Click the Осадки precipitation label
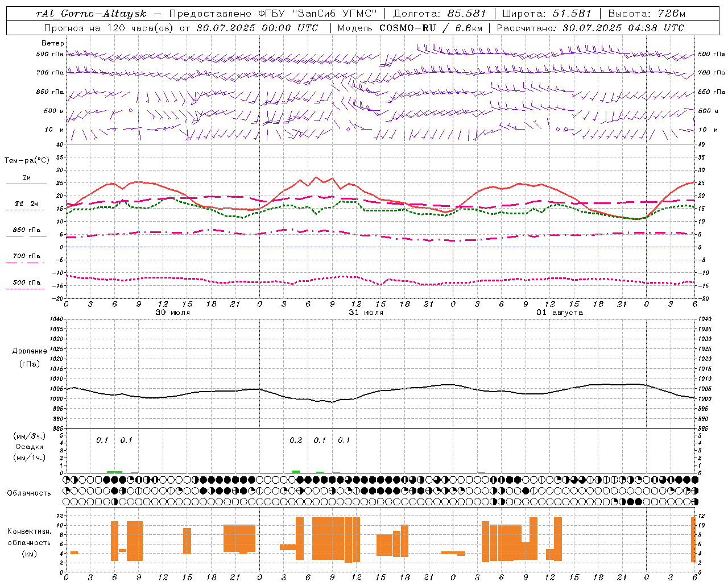This screenshot has width=728, height=582. tap(30, 447)
